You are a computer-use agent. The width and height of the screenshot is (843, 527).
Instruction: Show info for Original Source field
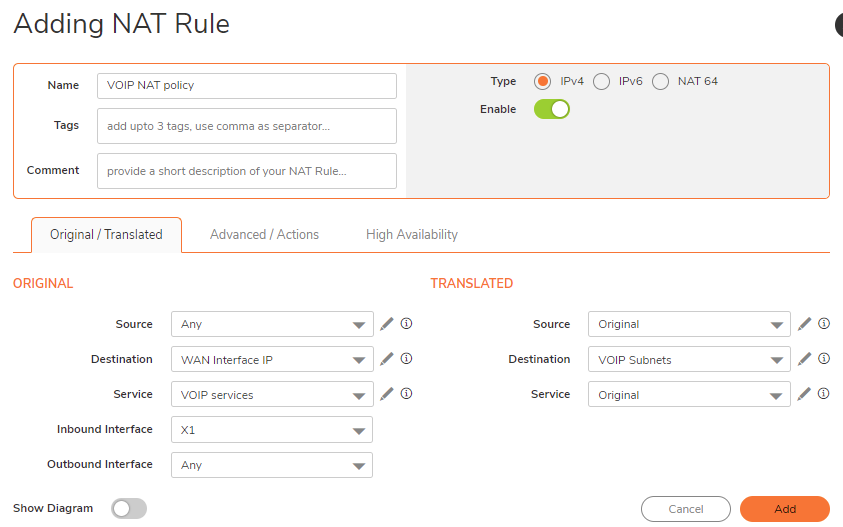[x=406, y=323]
